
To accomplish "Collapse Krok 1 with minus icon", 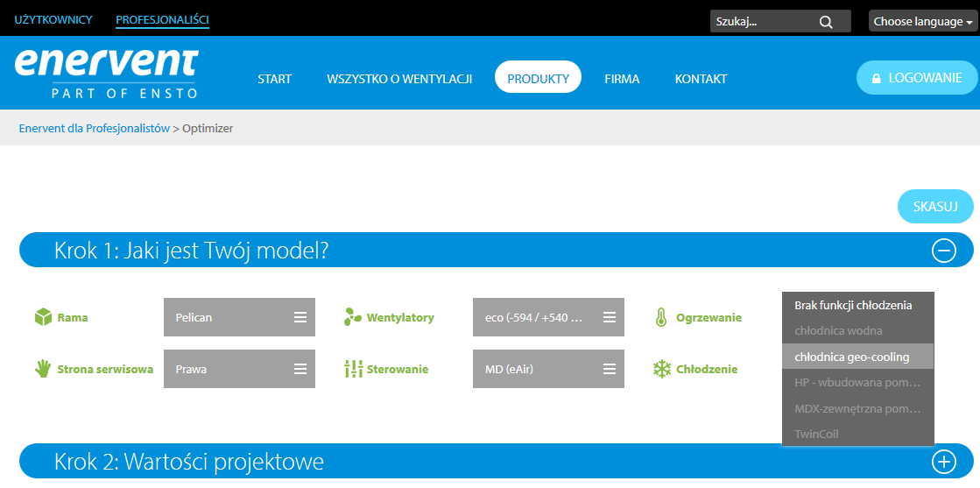I will 943,251.
